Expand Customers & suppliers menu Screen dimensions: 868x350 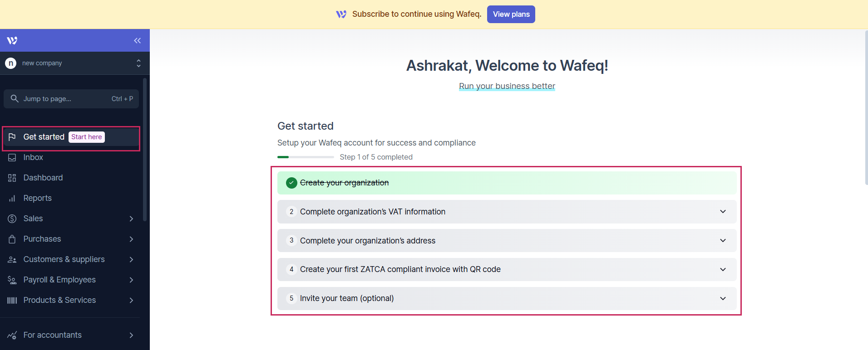[131, 259]
